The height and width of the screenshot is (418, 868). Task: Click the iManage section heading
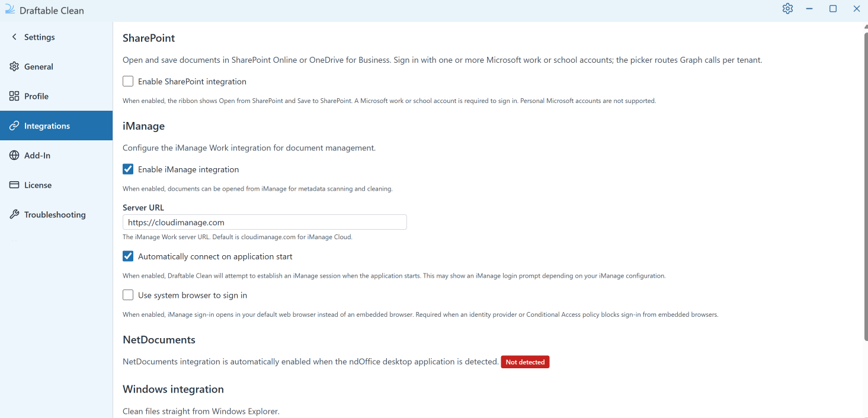pos(143,126)
